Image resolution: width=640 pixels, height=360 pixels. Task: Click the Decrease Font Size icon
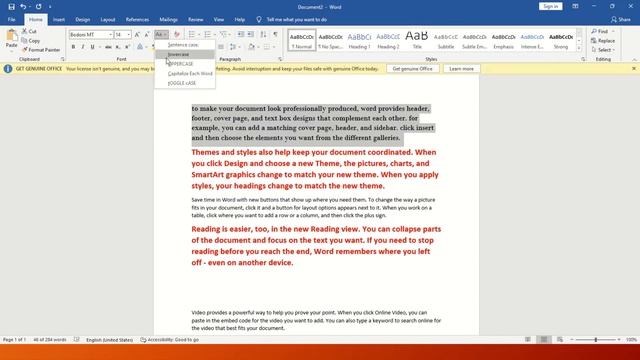(147, 35)
